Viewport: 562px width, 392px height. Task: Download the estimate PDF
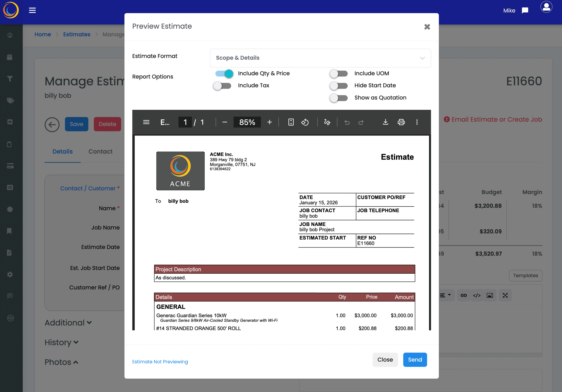pos(385,122)
